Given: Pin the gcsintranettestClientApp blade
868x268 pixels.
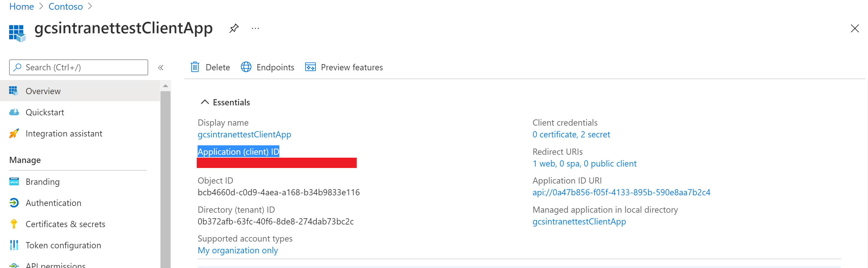Looking at the screenshot, I should coord(234,28).
